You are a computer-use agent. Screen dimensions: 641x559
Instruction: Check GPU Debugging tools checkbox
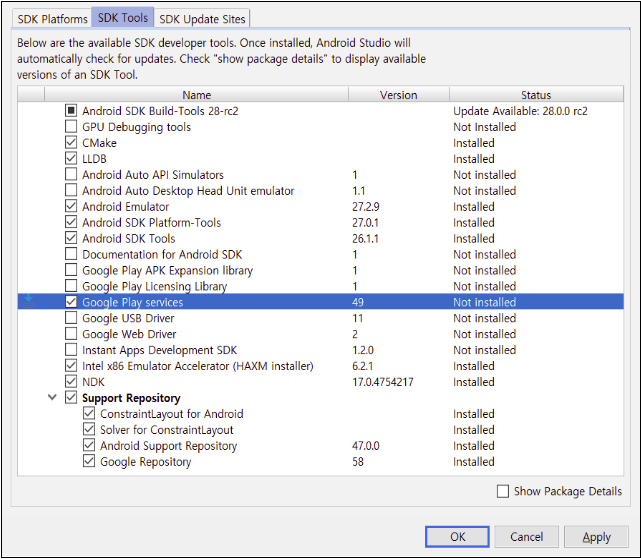tap(71, 126)
